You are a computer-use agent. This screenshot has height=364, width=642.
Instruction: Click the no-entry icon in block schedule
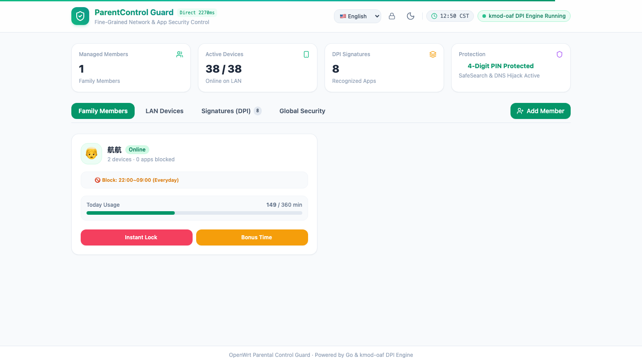pos(98,180)
